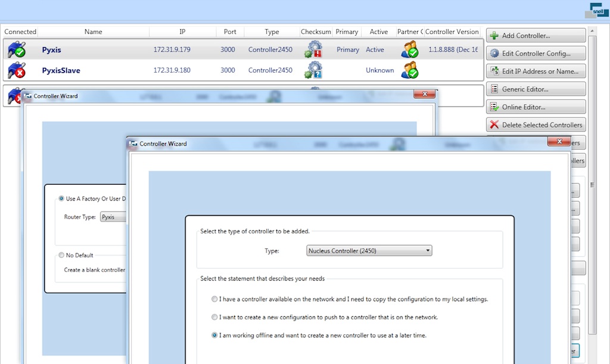Click the front Controller Wizard title bar icon

(x=133, y=144)
